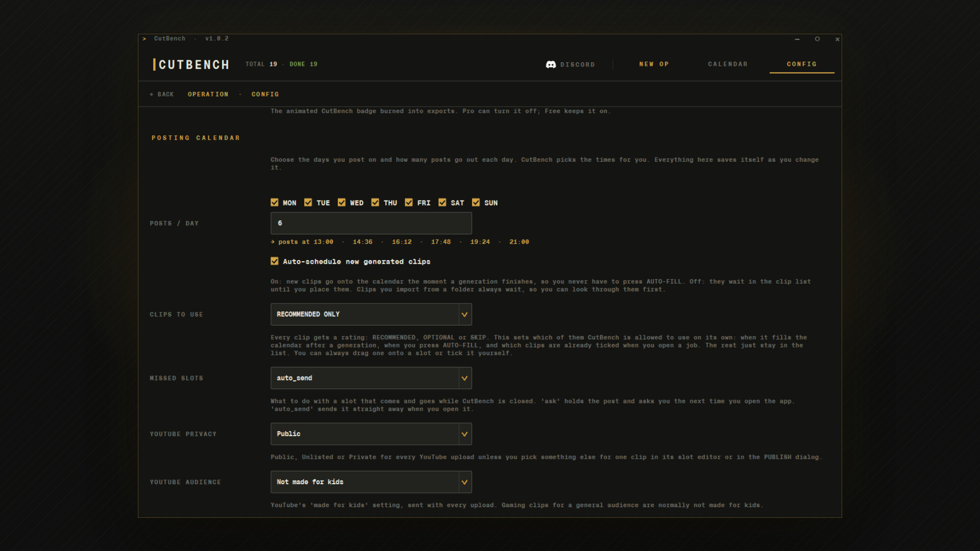The width and height of the screenshot is (980, 551).
Task: Click the v1.0.2 version text
Action: (217, 39)
